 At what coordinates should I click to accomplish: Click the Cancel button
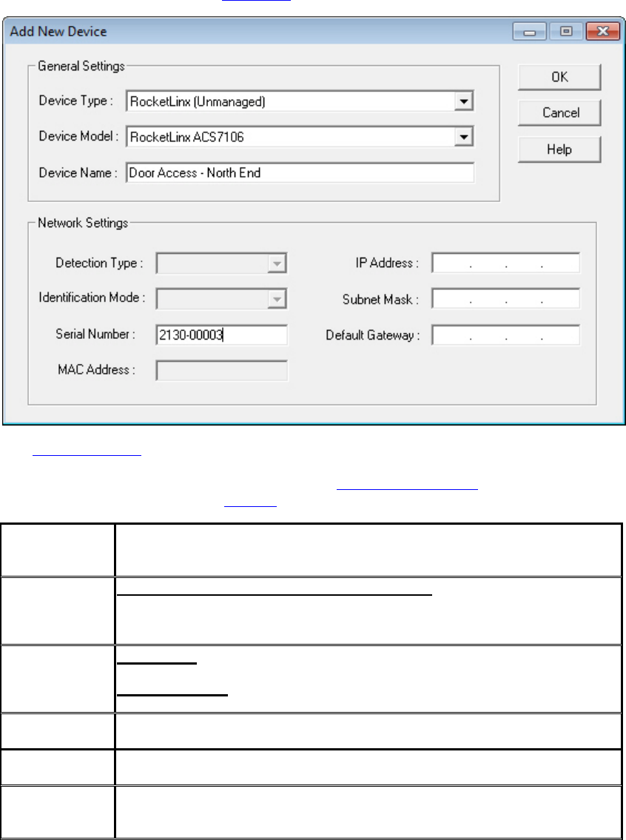click(559, 113)
